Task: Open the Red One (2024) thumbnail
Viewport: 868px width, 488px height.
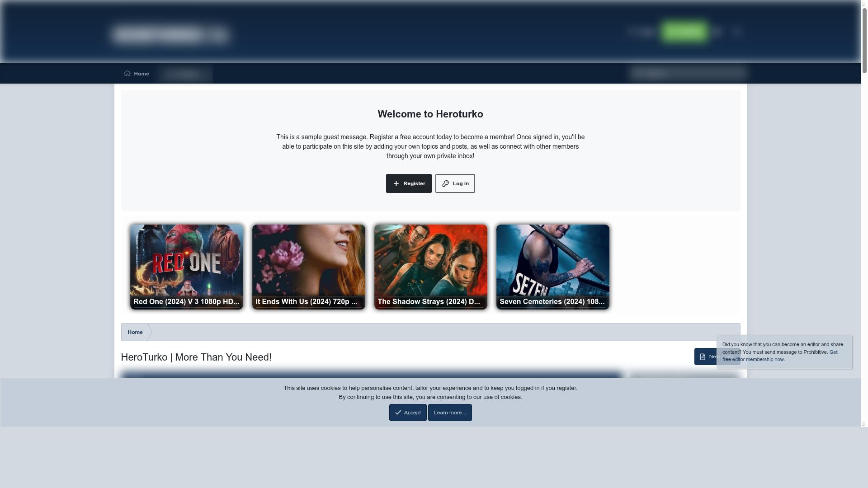Action: point(186,266)
